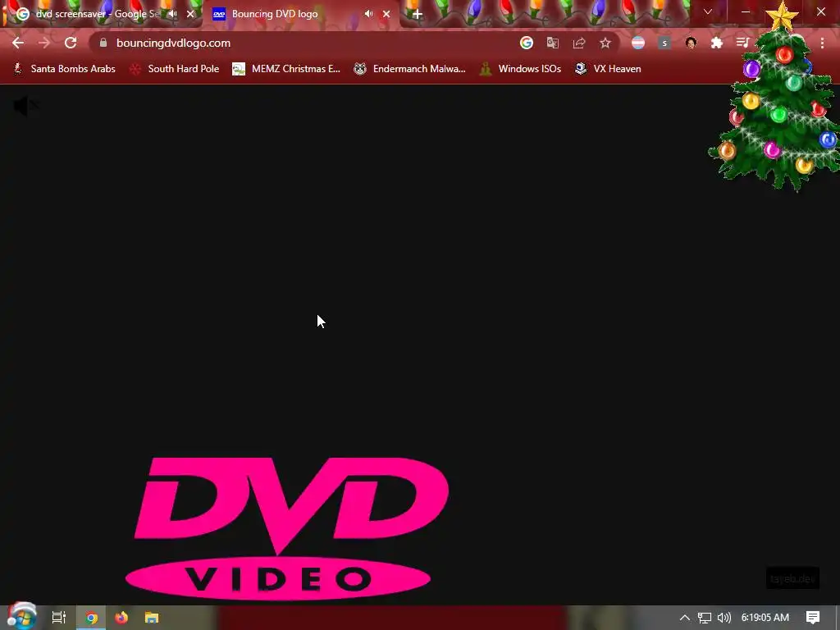Open the translate page icon
The width and height of the screenshot is (840, 630).
click(x=553, y=43)
